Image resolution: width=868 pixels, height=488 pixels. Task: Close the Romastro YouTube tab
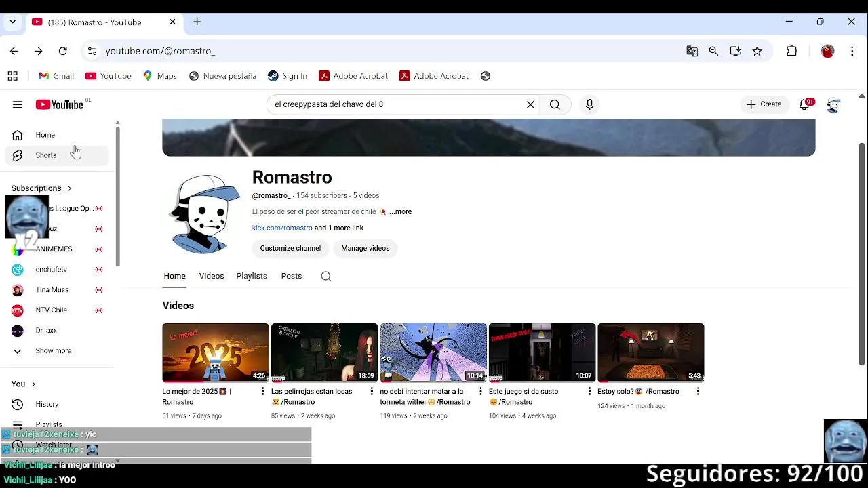click(x=172, y=22)
